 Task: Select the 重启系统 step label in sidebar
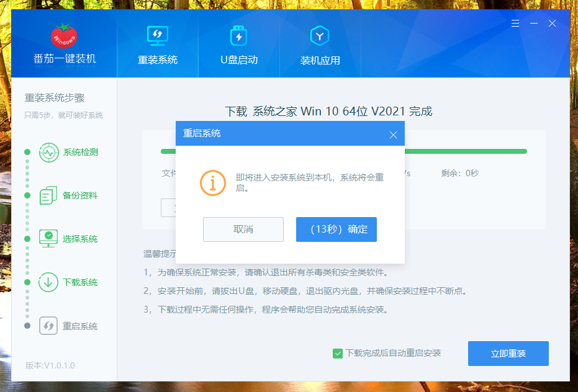(x=80, y=326)
